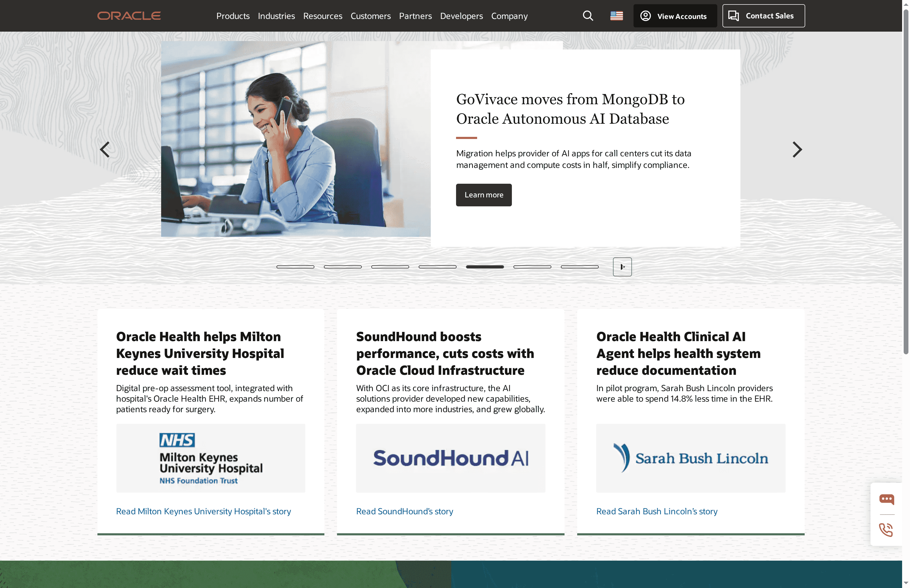This screenshot has width=910, height=588.
Task: Click the Oracle logo
Action: 129,16
